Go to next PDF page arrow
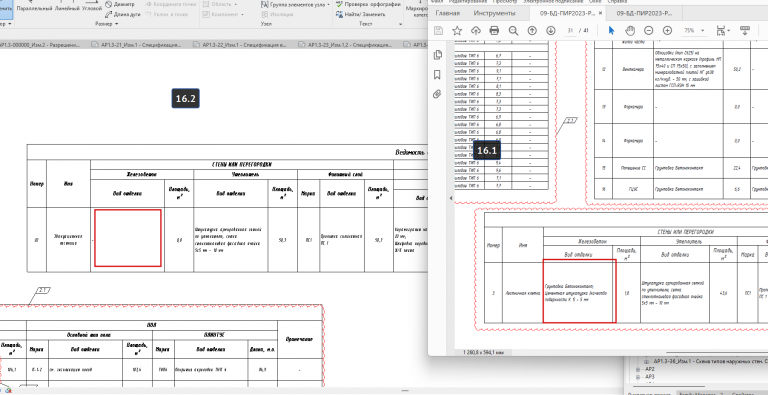The width and height of the screenshot is (768, 395). [x=551, y=31]
